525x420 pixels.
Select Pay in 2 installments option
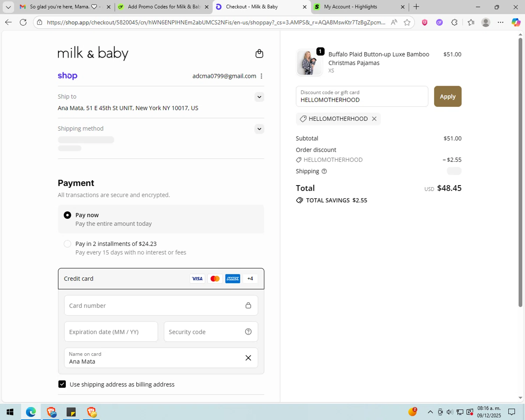click(67, 244)
